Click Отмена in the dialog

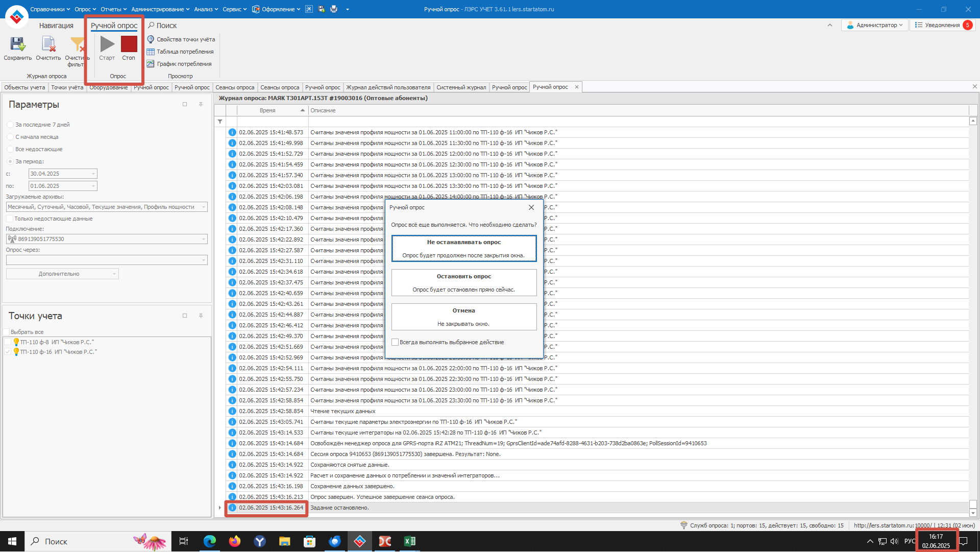(463, 317)
